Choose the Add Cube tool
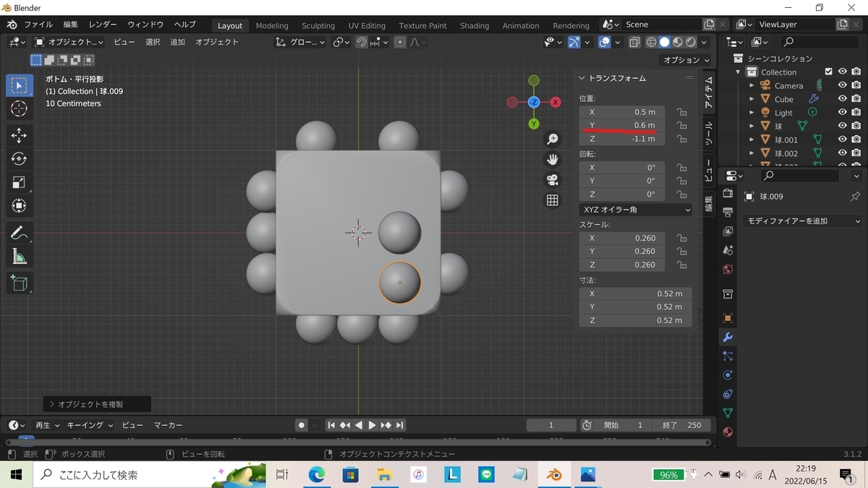Screen dimensions: 868x488 [x=20, y=283]
